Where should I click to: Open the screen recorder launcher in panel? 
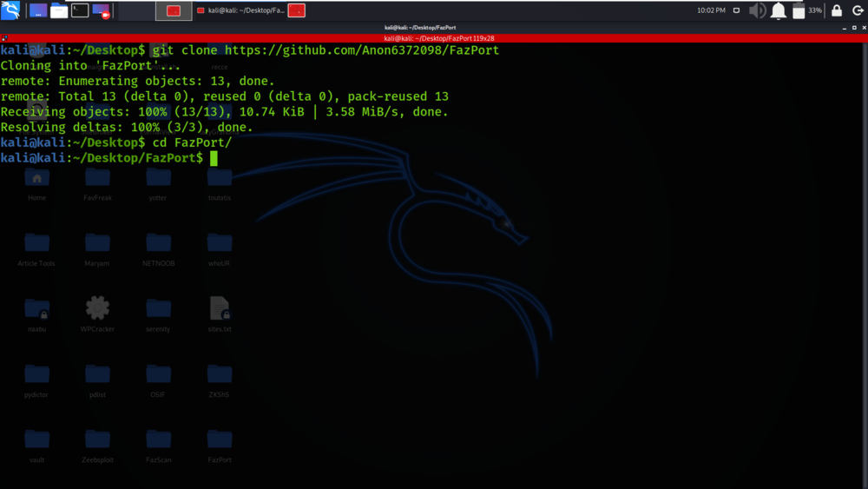tap(102, 10)
